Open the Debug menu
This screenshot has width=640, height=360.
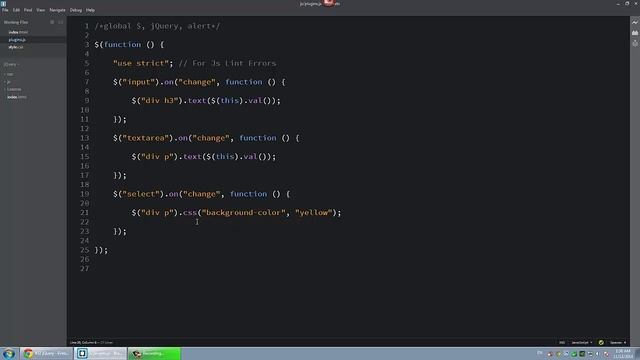pos(76,10)
